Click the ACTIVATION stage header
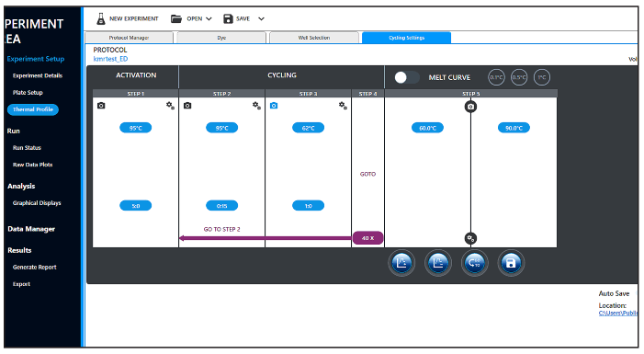This screenshot has width=644, height=354. (136, 75)
